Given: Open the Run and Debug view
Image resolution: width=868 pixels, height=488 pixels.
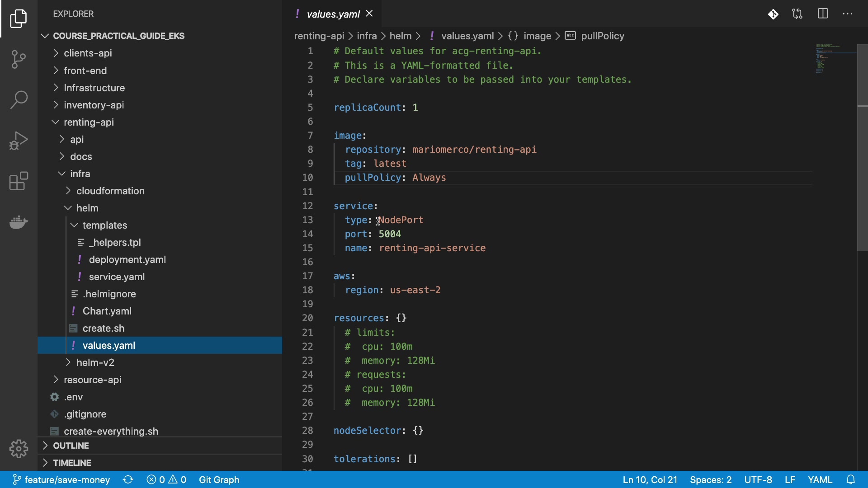Looking at the screenshot, I should (x=19, y=140).
